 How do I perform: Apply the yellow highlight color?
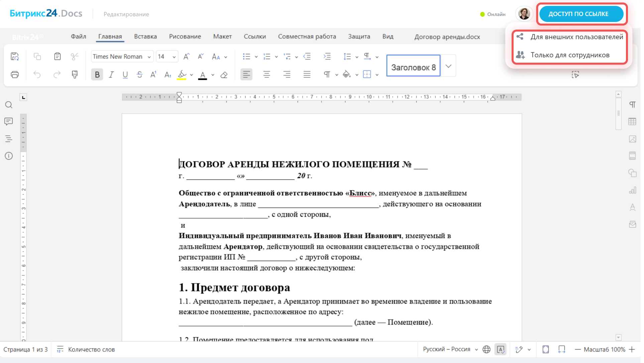[182, 75]
